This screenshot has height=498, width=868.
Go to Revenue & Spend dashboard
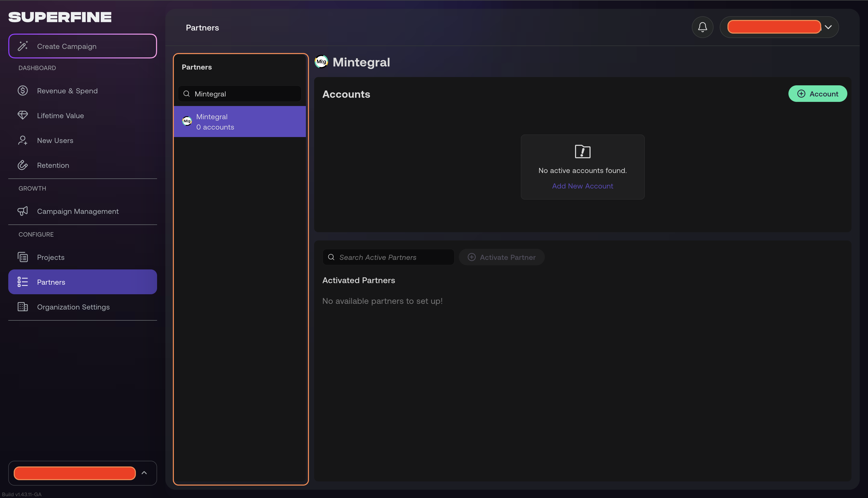[82, 91]
